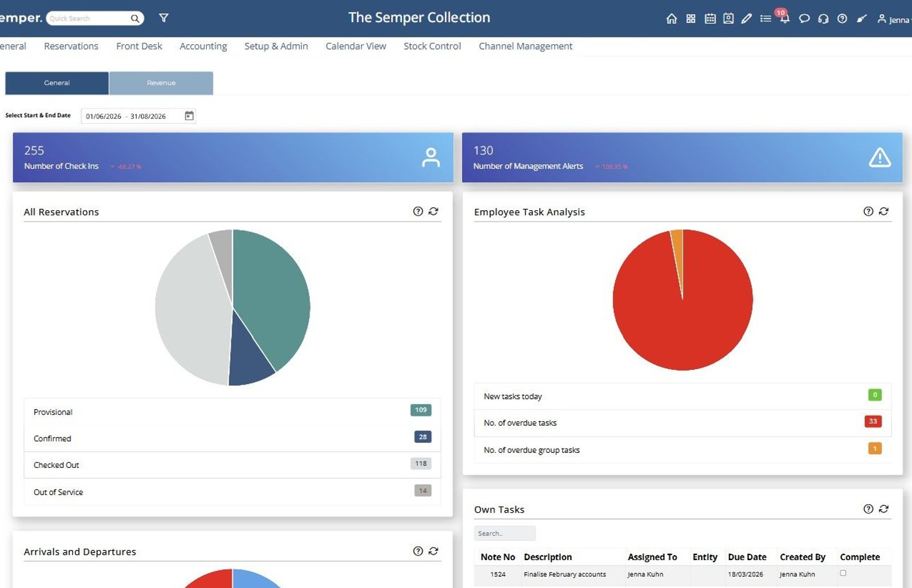Click Finalise February accounts description
This screenshot has height=588, width=912.
click(565, 574)
